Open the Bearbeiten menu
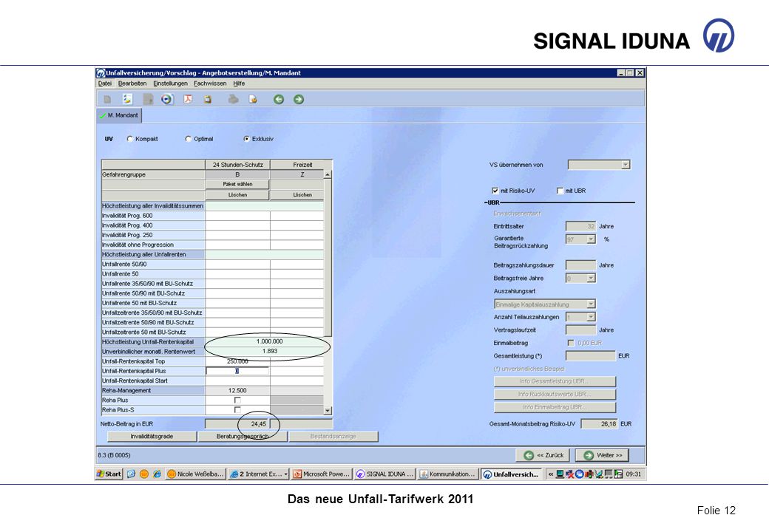Image resolution: width=769 pixels, height=532 pixels. coord(132,83)
